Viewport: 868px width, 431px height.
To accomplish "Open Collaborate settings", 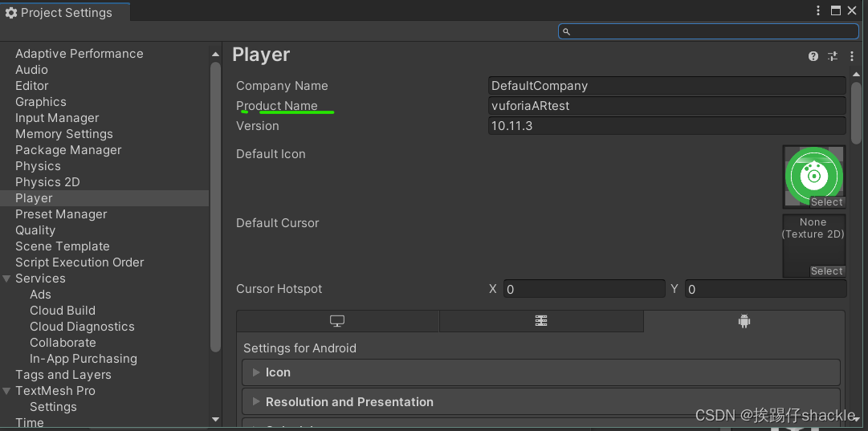I will pyautogui.click(x=63, y=343).
